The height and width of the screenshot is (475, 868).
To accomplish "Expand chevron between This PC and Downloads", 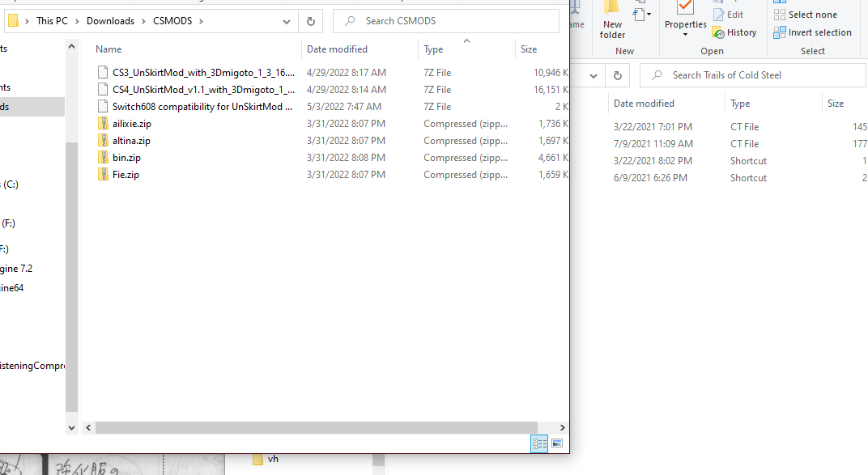I will pos(77,21).
